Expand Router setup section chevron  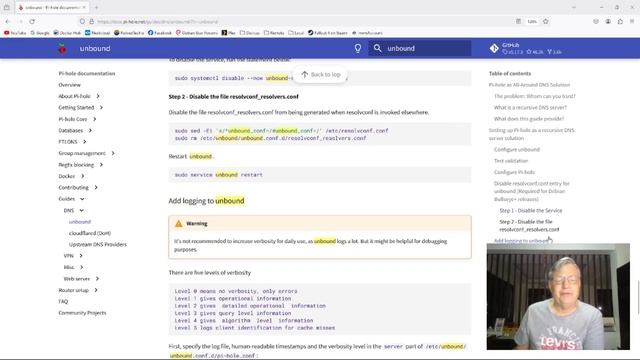(96, 290)
